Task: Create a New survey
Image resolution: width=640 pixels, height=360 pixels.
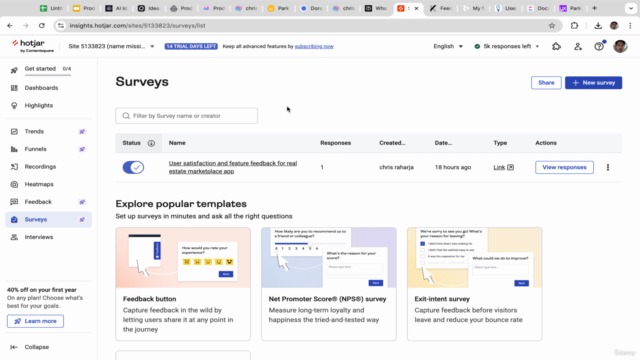Action: point(593,82)
